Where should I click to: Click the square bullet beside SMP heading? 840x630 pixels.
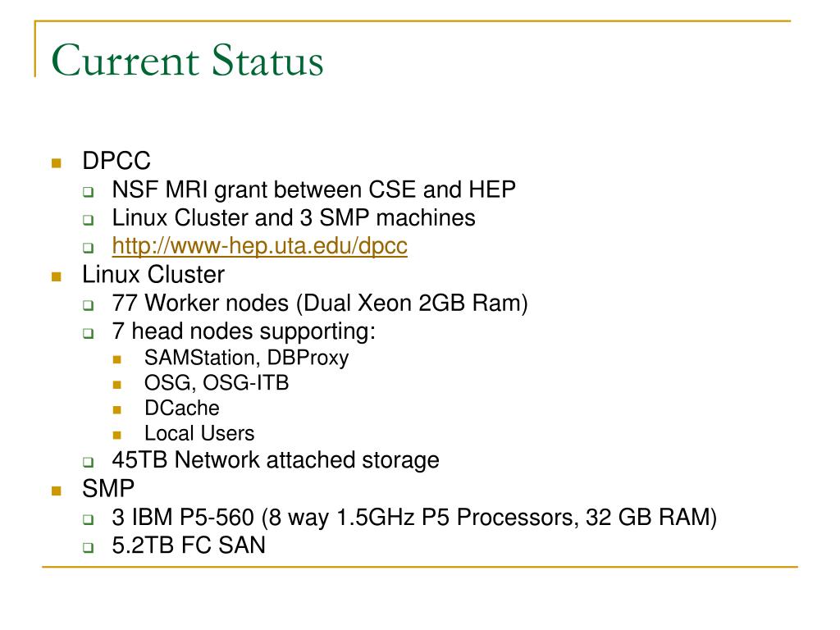pyautogui.click(x=57, y=491)
